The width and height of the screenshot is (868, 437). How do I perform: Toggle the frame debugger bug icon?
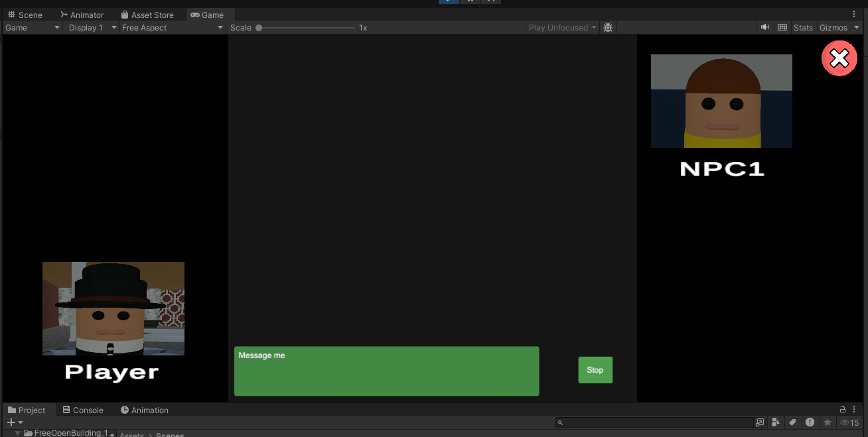[x=608, y=27]
